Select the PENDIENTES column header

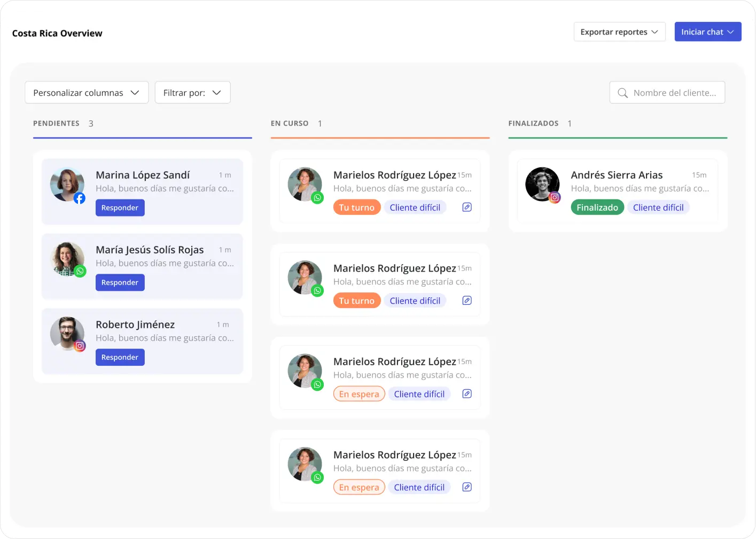click(56, 124)
